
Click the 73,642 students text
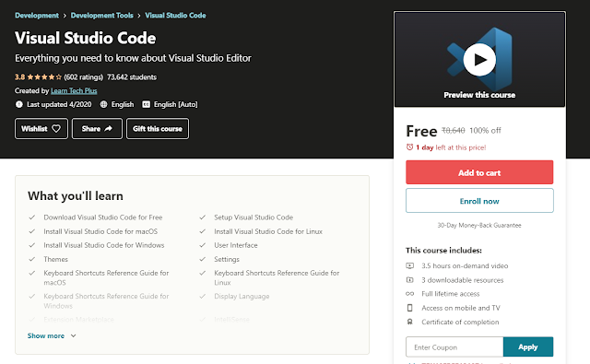pyautogui.click(x=132, y=77)
